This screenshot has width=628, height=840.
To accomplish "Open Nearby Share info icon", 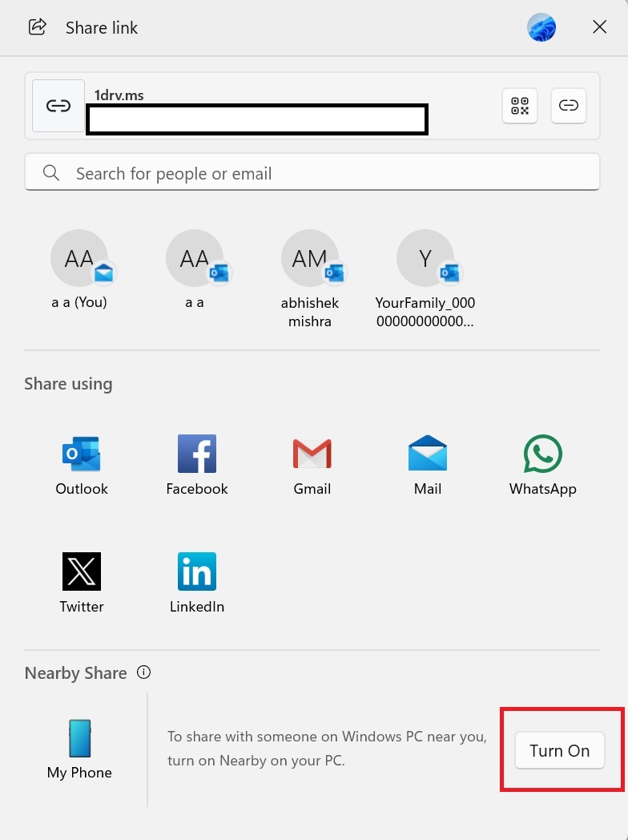I will coord(143,672).
